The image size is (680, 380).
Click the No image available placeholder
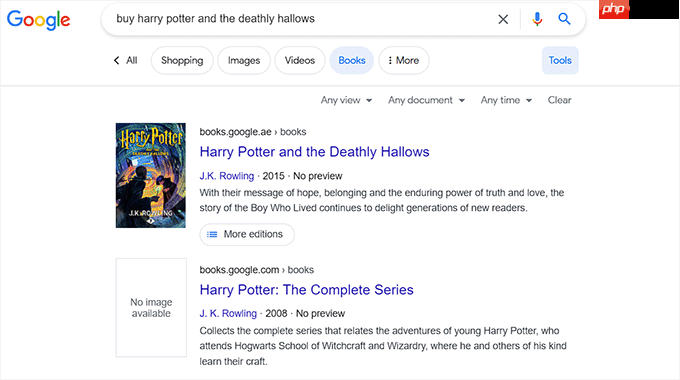click(x=151, y=308)
